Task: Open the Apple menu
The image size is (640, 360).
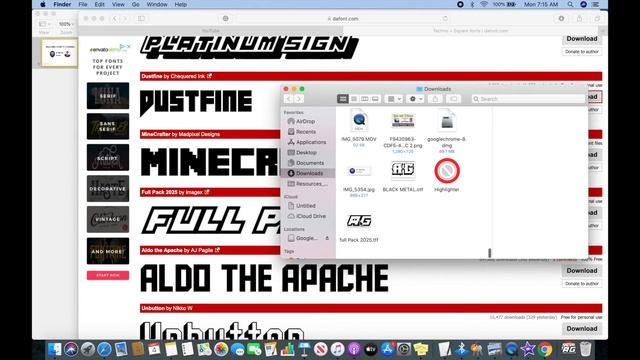Action: [x=43, y=4]
